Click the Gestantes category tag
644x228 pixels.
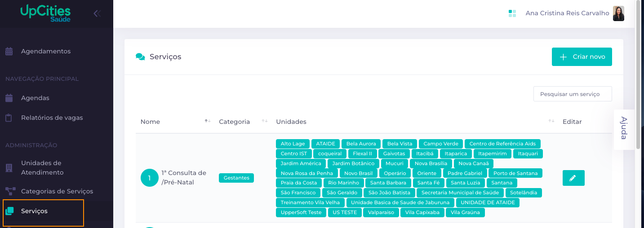click(236, 178)
